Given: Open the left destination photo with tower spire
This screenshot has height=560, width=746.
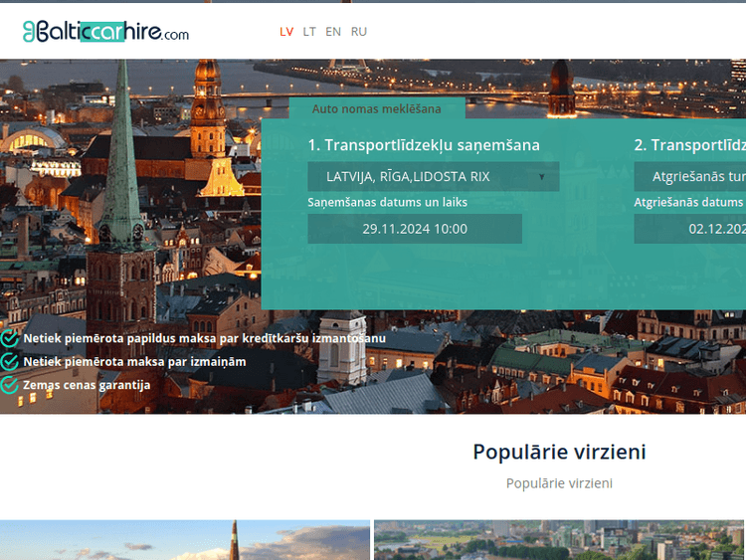Looking at the screenshot, I should (x=185, y=540).
